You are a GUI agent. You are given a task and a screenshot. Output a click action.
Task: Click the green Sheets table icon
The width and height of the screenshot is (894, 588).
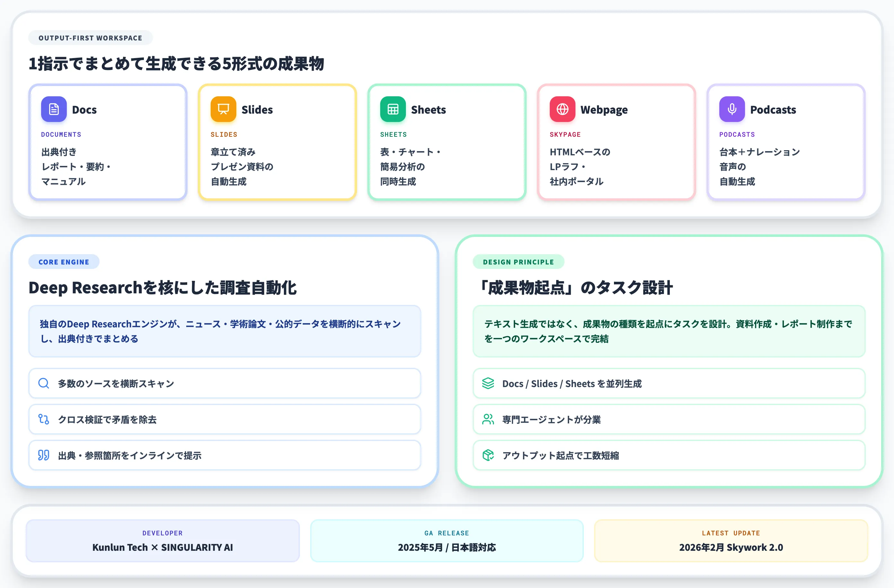click(x=393, y=109)
